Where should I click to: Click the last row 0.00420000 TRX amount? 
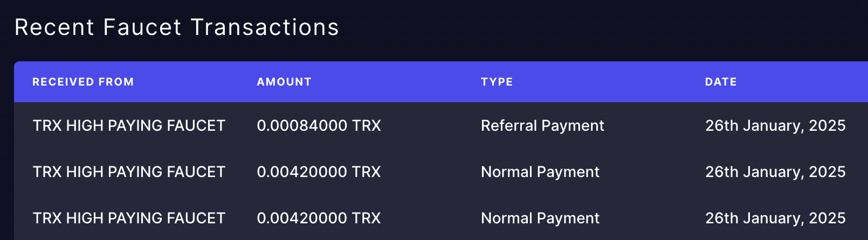(x=319, y=218)
